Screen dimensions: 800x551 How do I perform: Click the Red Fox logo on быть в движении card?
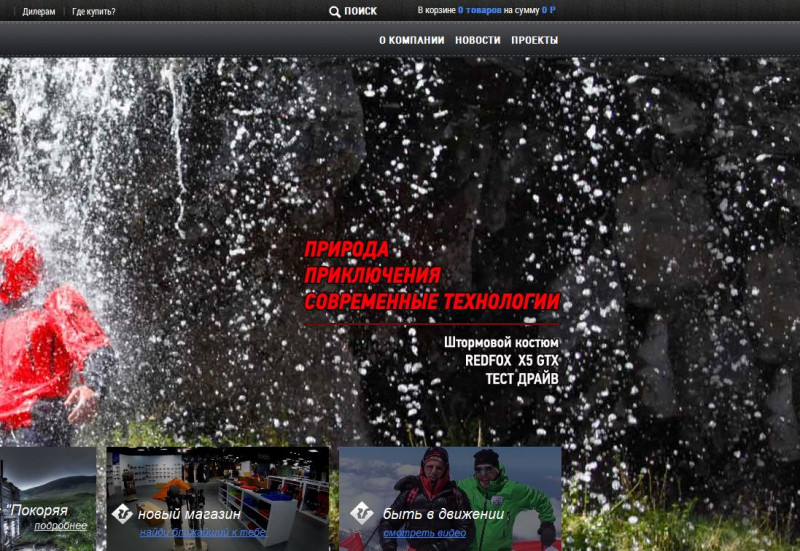[362, 514]
